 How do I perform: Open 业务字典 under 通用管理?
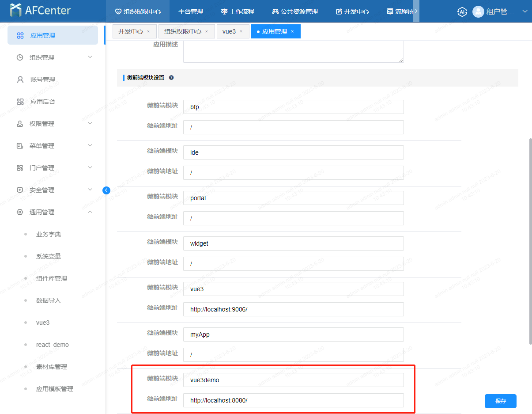coord(49,234)
